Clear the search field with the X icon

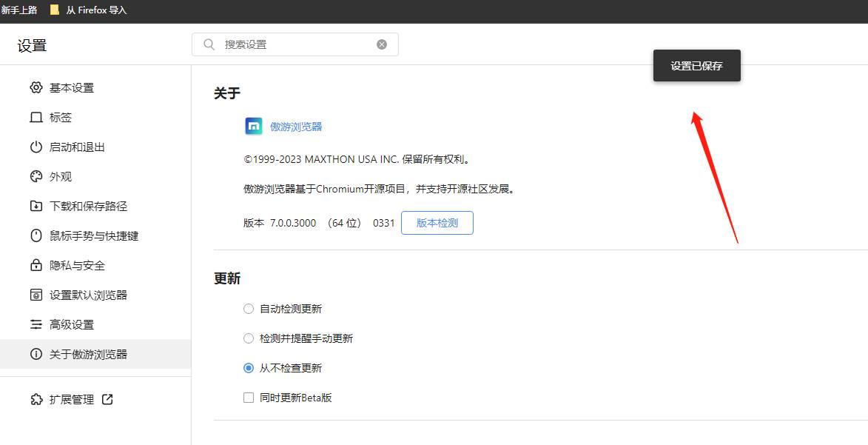click(382, 44)
